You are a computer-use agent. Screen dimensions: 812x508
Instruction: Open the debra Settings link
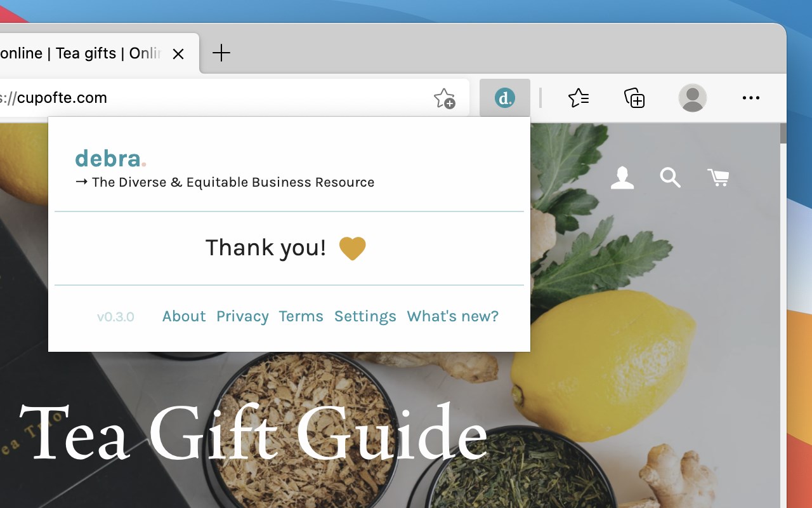pyautogui.click(x=365, y=316)
